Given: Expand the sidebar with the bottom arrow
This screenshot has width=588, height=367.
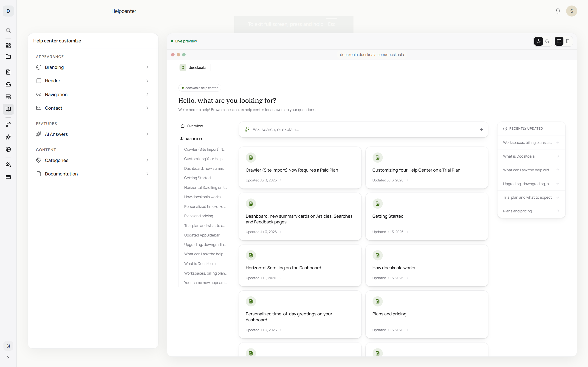Looking at the screenshot, I should pyautogui.click(x=8, y=358).
